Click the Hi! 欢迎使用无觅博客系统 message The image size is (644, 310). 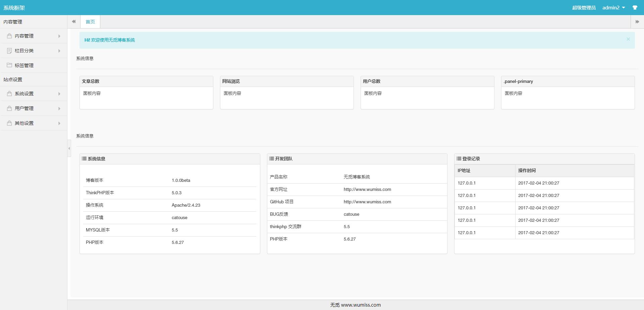pos(110,40)
